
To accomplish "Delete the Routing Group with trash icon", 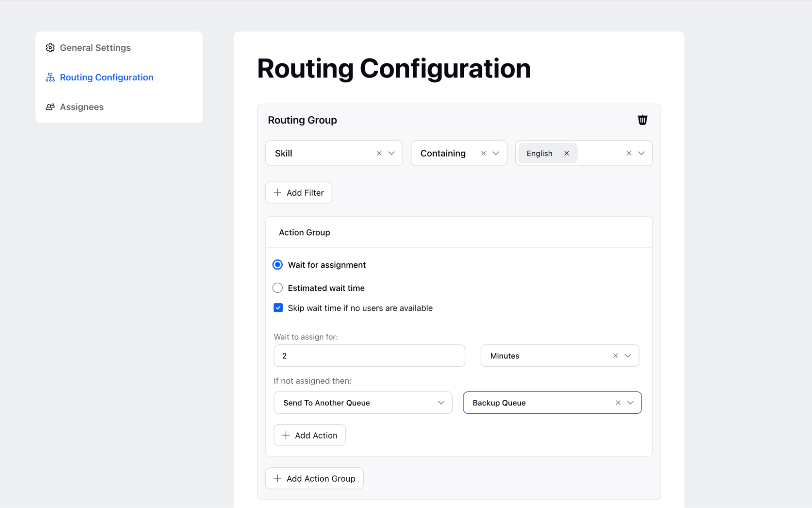I will [x=642, y=120].
